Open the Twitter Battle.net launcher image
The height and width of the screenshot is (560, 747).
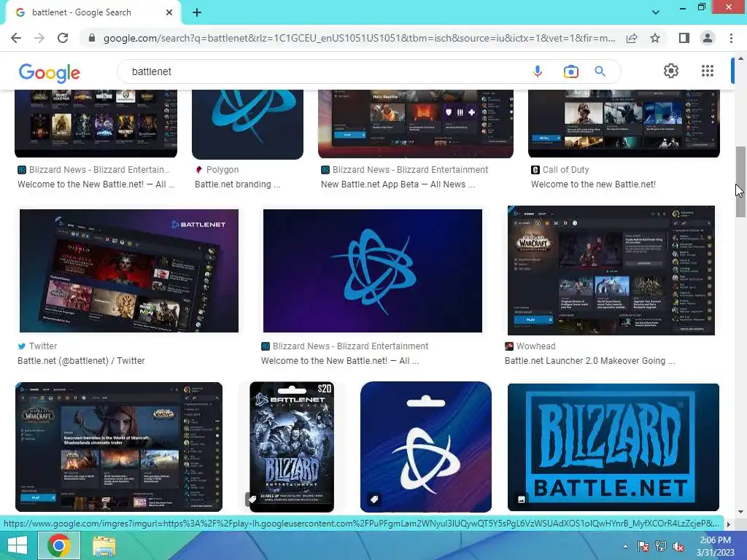[x=129, y=271]
